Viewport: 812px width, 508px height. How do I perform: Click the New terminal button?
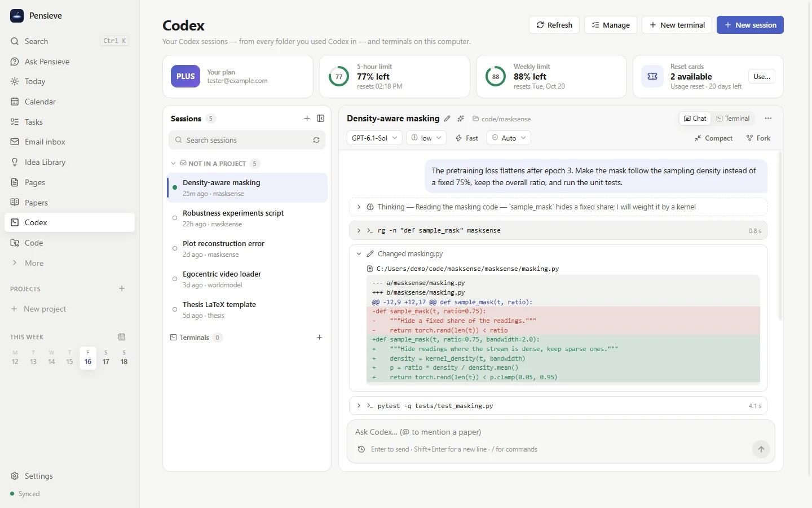tap(677, 25)
